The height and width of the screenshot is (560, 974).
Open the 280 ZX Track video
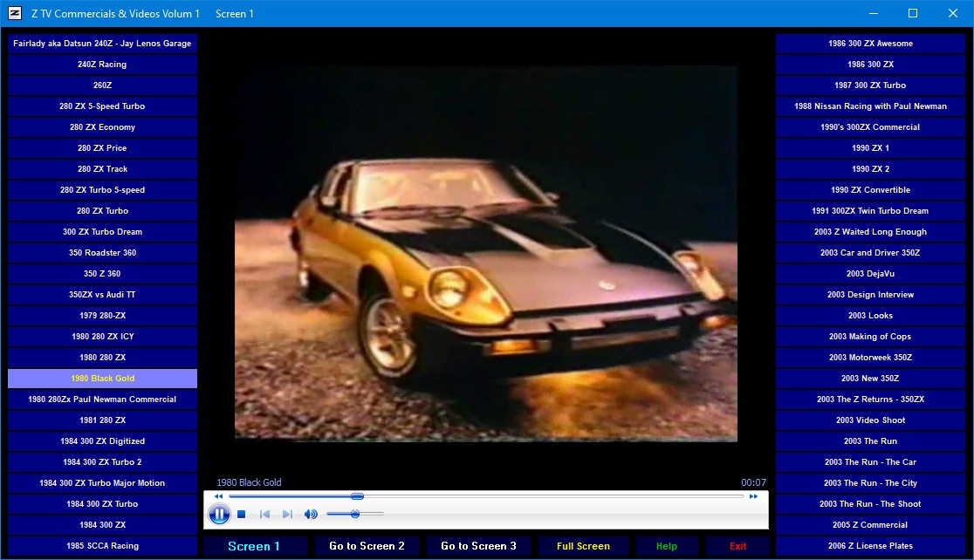[102, 169]
